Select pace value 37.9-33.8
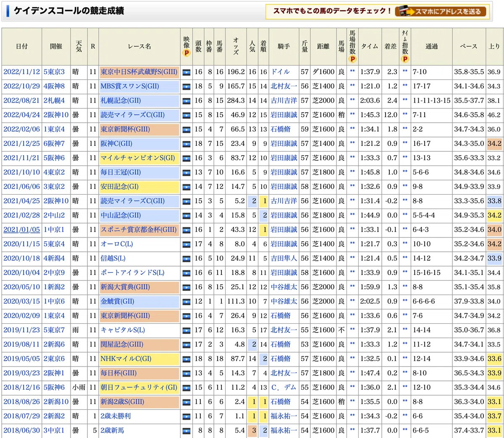 pyautogui.click(x=469, y=301)
